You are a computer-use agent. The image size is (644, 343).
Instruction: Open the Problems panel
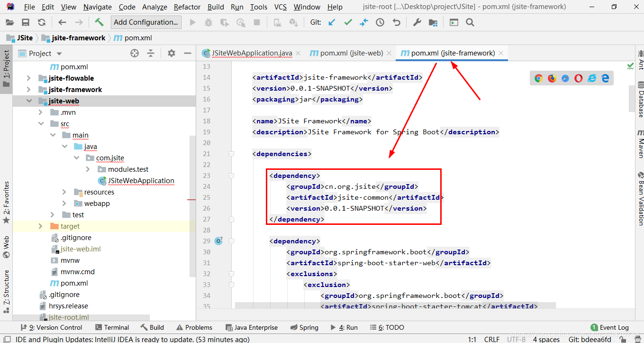tap(194, 327)
